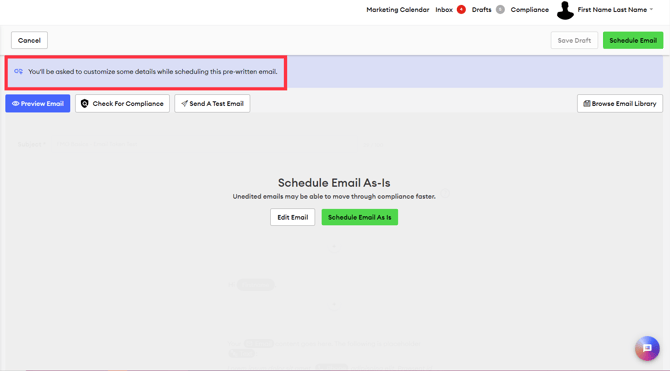Click the 'Schedule Email As-Is' heading
The height and width of the screenshot is (371, 670).
click(334, 183)
